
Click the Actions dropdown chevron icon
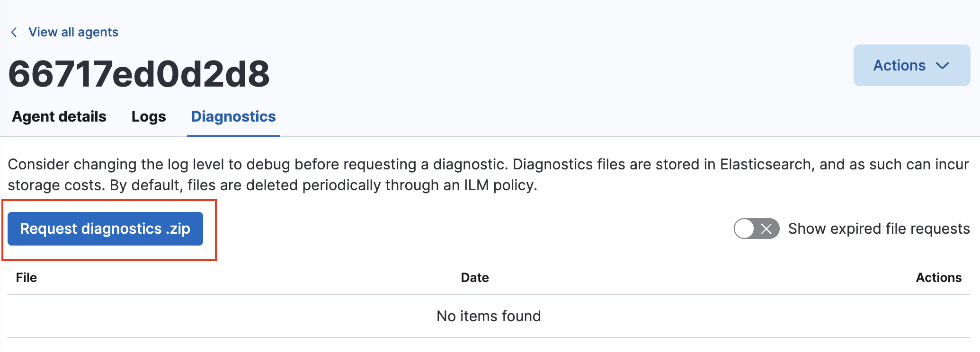[942, 65]
